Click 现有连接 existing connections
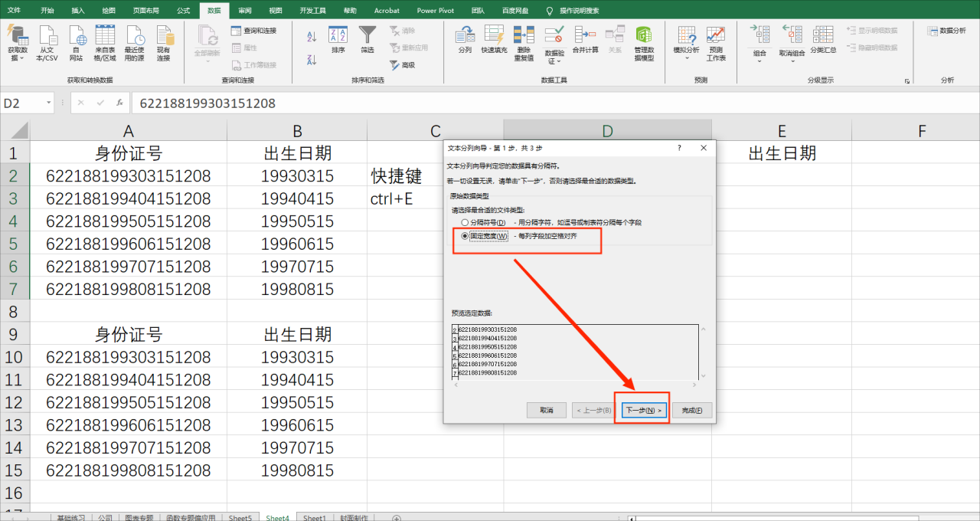This screenshot has width=980, height=521. (x=164, y=43)
